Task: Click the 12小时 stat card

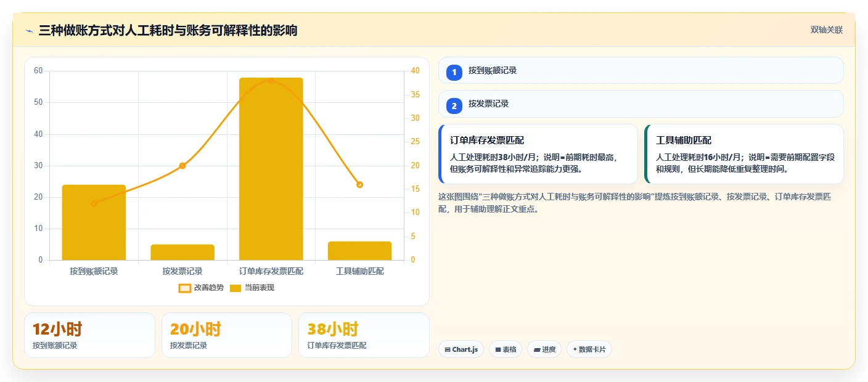Action: 89,335
